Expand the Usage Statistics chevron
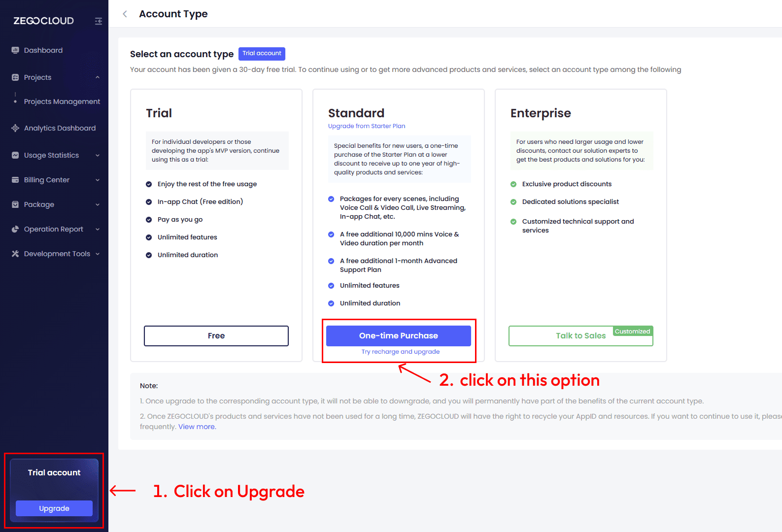Viewport: 782px width, 532px height. coord(98,155)
